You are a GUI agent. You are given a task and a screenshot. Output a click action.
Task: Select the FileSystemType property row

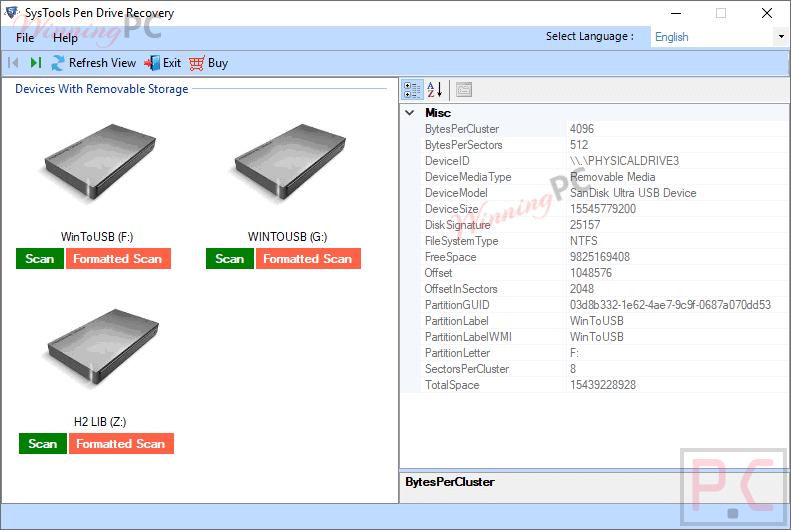click(604, 241)
